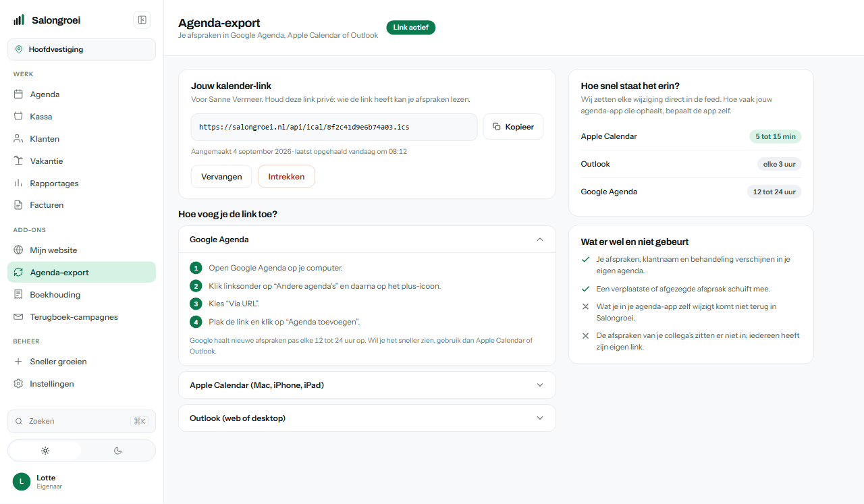Click the calendar icon next to Agenda

(x=18, y=94)
